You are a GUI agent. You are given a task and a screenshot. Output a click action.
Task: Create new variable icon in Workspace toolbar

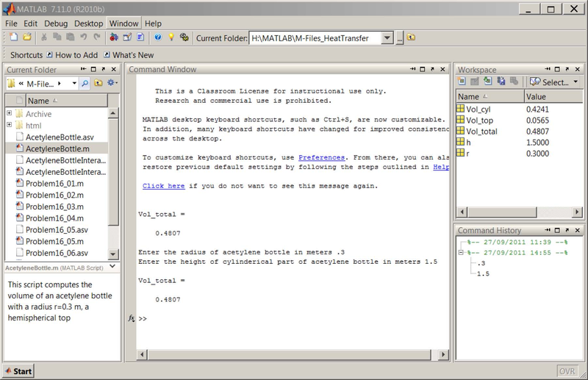[x=462, y=81]
